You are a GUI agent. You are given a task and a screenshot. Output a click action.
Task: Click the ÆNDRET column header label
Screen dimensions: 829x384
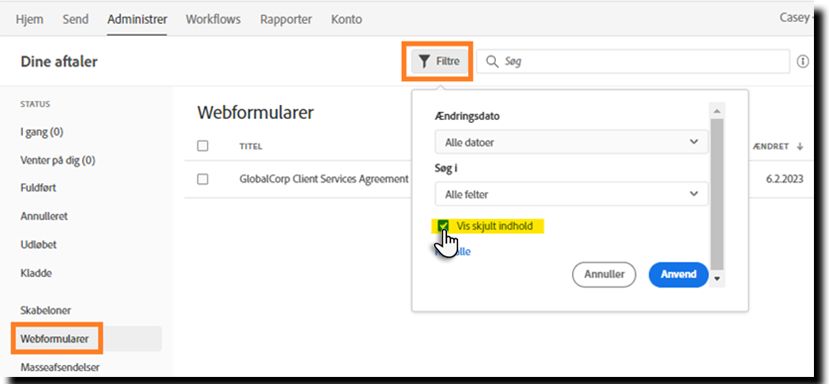(x=771, y=147)
